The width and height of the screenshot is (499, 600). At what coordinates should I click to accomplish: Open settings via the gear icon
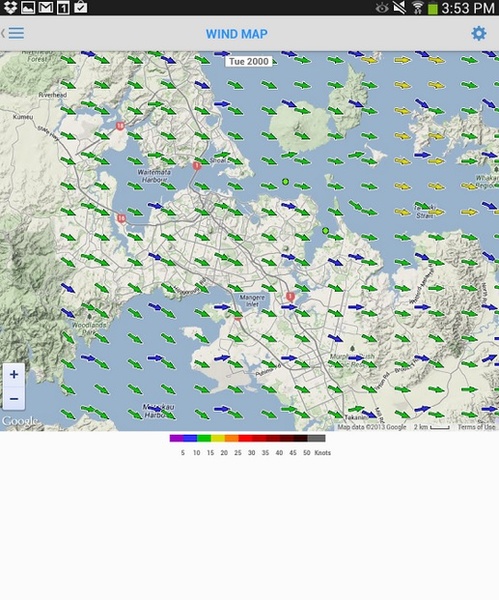(478, 34)
